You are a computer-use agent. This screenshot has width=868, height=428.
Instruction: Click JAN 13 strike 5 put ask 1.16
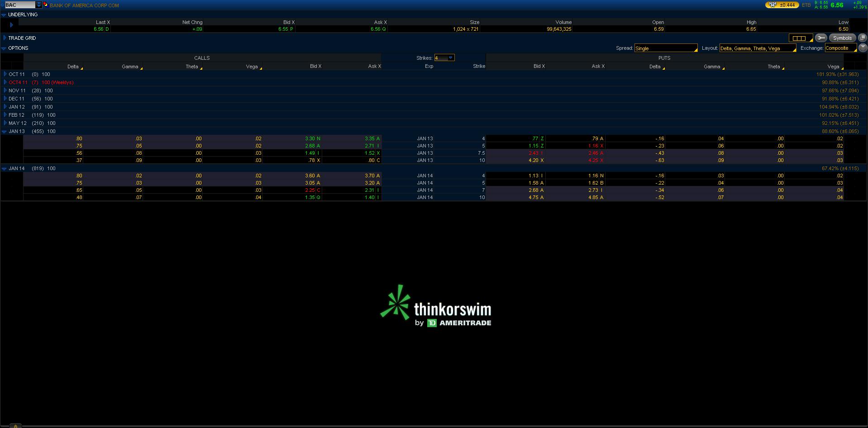pos(593,146)
